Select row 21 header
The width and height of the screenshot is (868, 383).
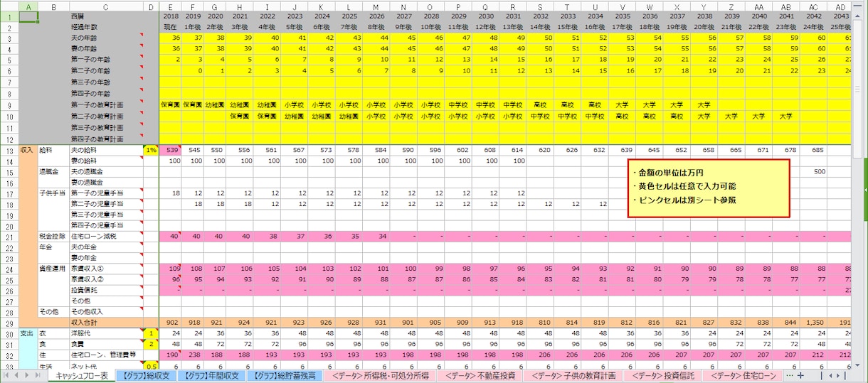(x=9, y=236)
